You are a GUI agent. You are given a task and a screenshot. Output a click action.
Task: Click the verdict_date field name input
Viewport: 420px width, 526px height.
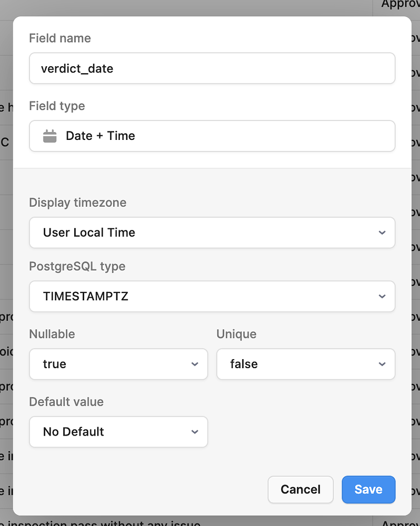[212, 68]
